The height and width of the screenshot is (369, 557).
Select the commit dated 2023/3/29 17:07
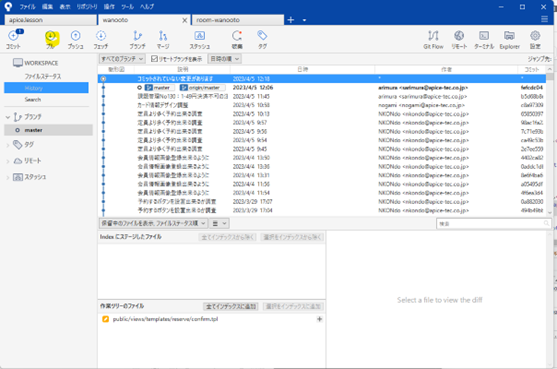tap(322, 201)
